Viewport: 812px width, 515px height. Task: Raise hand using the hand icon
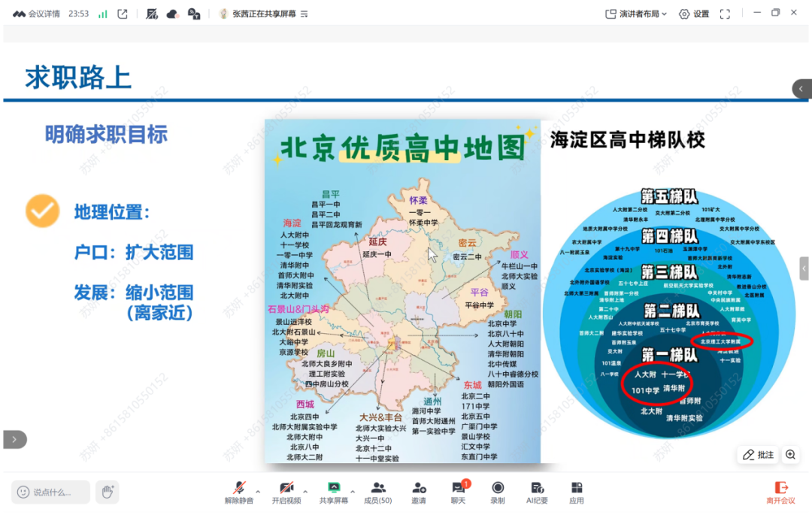(x=108, y=492)
